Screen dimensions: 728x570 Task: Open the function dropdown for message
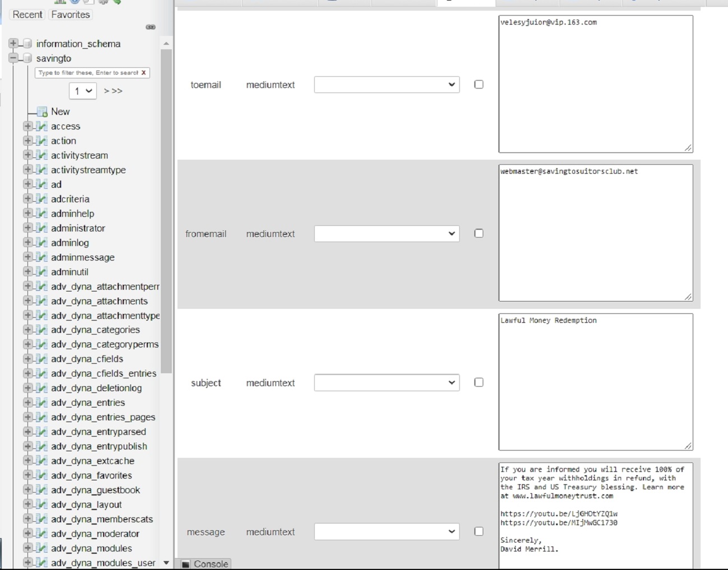386,531
